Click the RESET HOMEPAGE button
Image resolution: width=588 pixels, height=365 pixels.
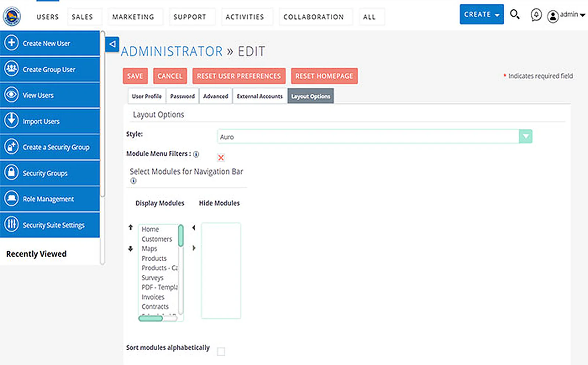pos(324,76)
